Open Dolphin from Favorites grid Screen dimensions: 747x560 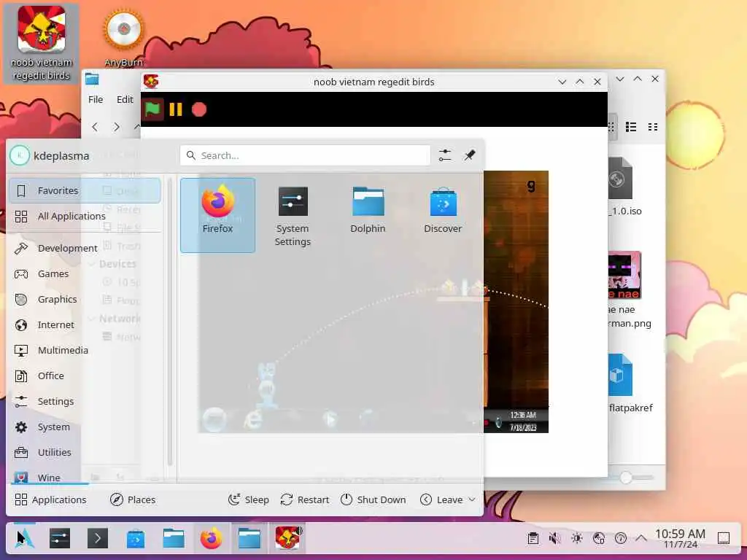[x=368, y=209]
